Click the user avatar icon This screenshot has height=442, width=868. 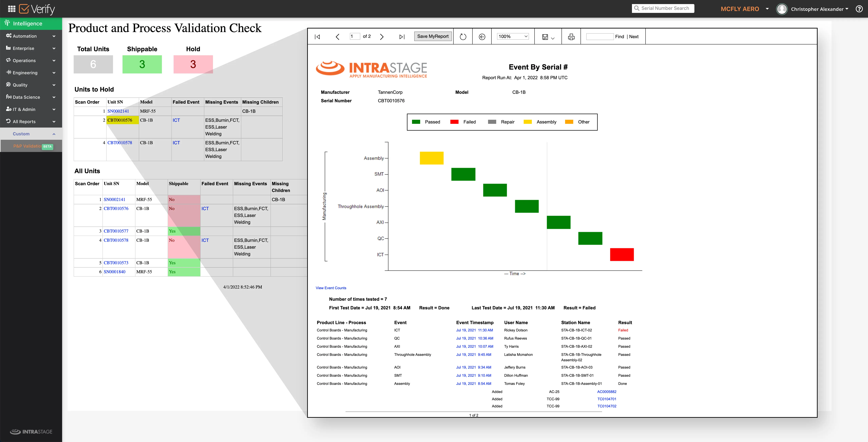coord(781,9)
